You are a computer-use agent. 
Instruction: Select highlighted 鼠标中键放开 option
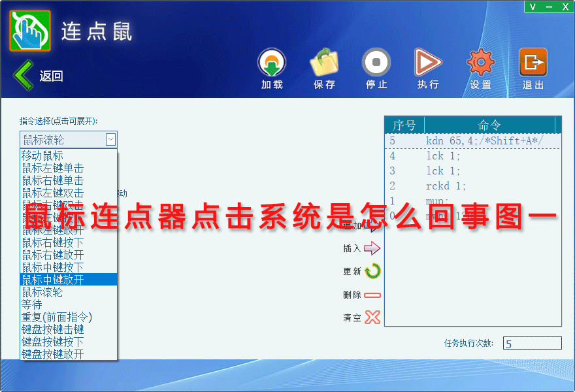click(69, 280)
